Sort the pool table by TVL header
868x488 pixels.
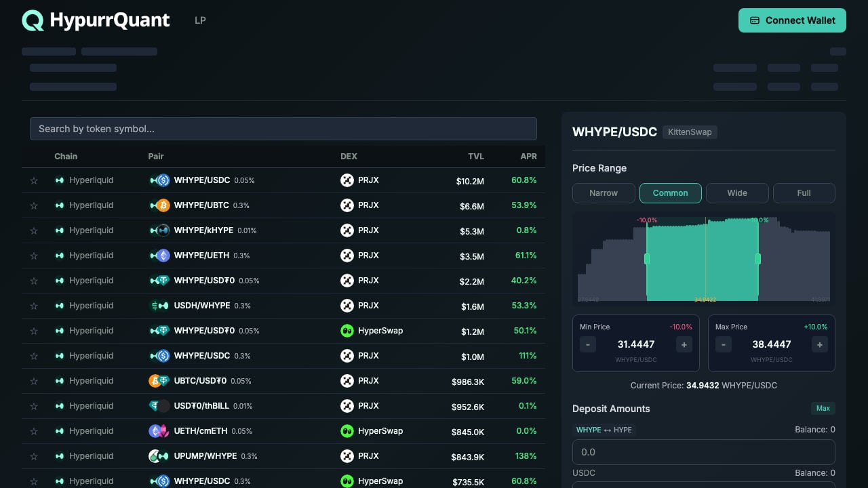476,157
